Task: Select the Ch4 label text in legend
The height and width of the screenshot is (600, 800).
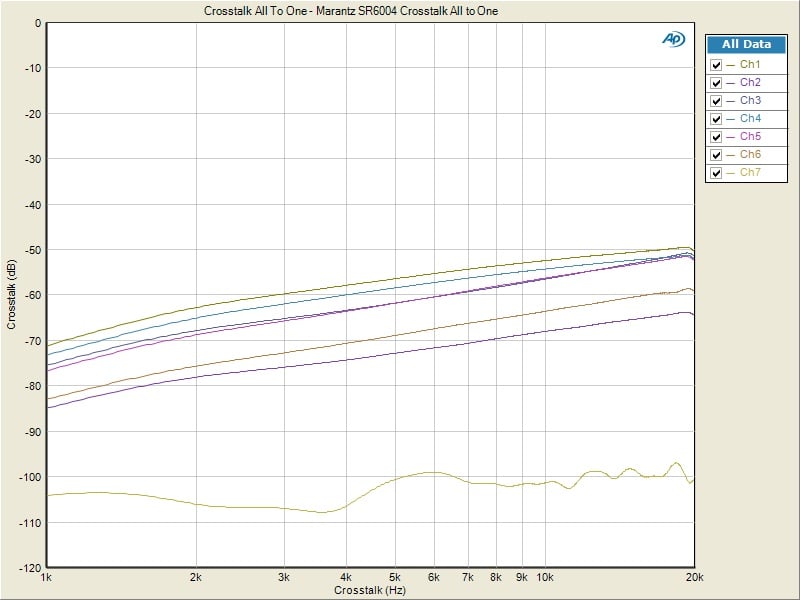Action: click(x=750, y=119)
